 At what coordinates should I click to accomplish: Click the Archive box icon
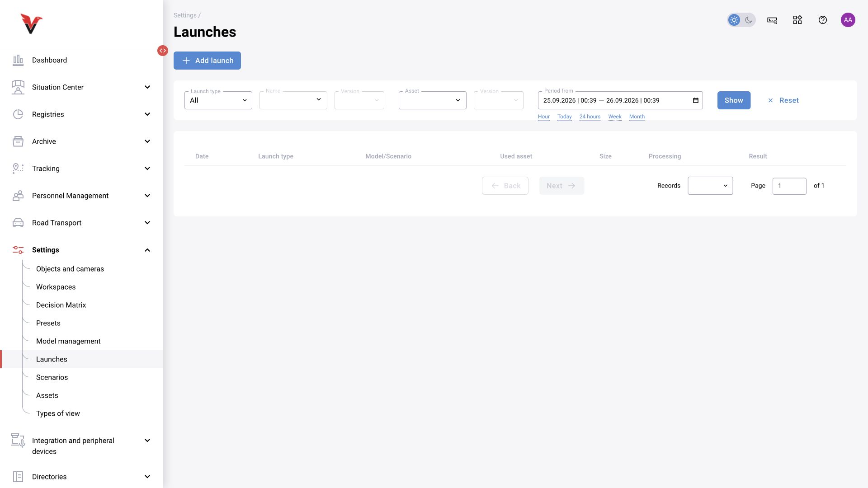[18, 141]
